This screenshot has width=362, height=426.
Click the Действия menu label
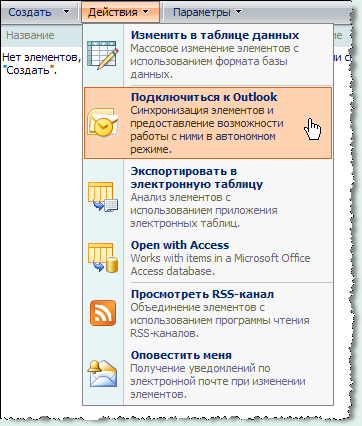[x=113, y=12]
